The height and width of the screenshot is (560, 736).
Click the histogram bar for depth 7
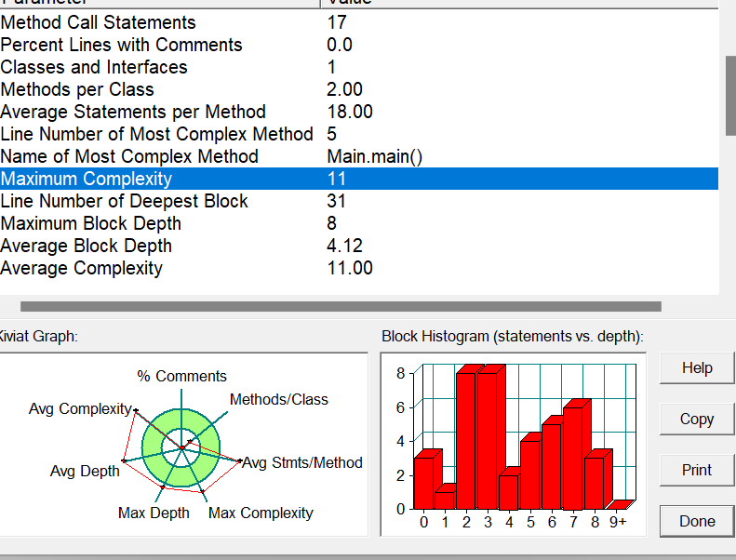click(x=573, y=457)
